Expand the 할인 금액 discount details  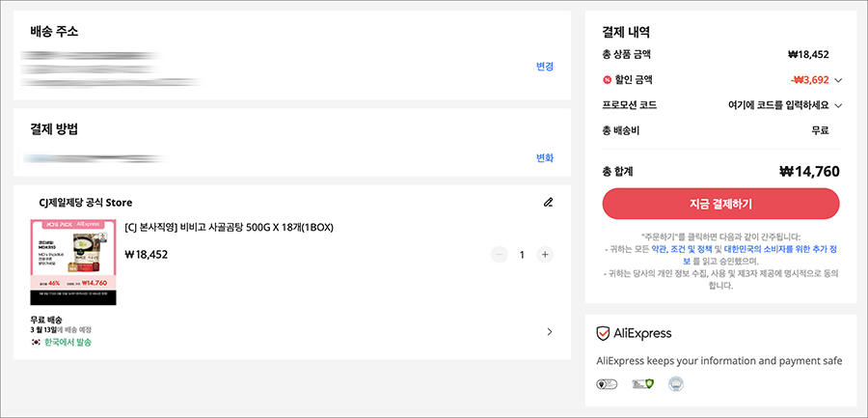point(838,80)
